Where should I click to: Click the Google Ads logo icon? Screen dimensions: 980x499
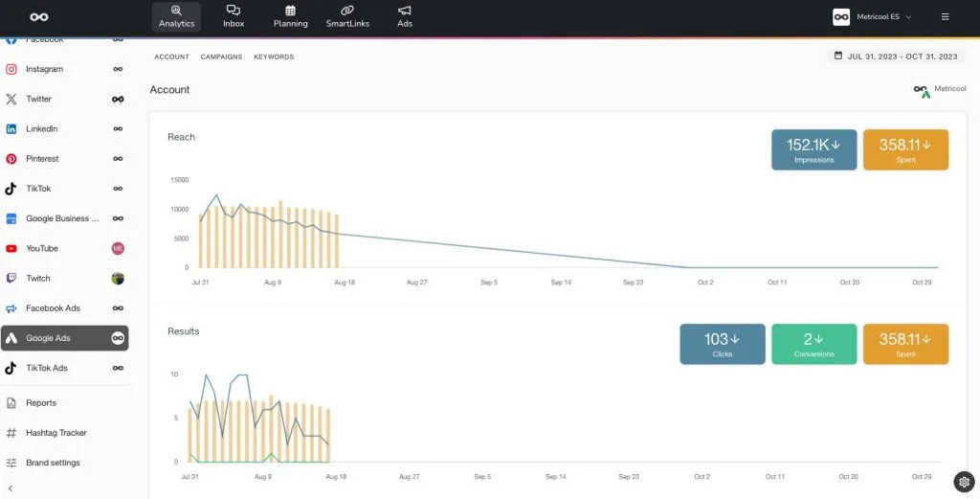coord(11,338)
